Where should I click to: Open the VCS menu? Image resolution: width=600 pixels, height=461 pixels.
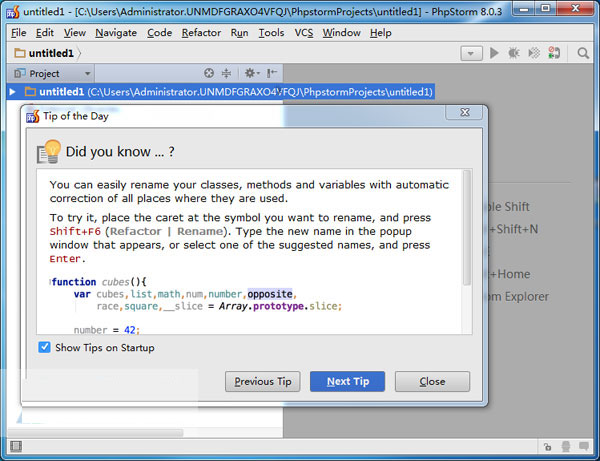304,33
